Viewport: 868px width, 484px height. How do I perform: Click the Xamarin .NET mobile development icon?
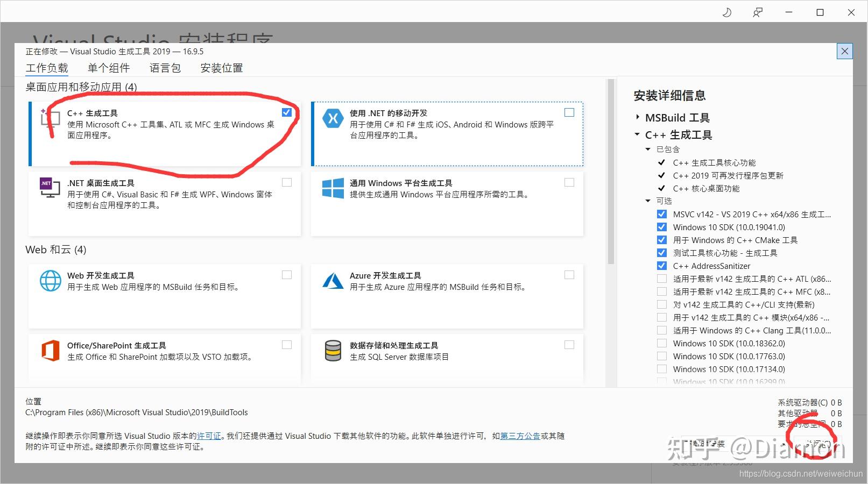tap(333, 118)
